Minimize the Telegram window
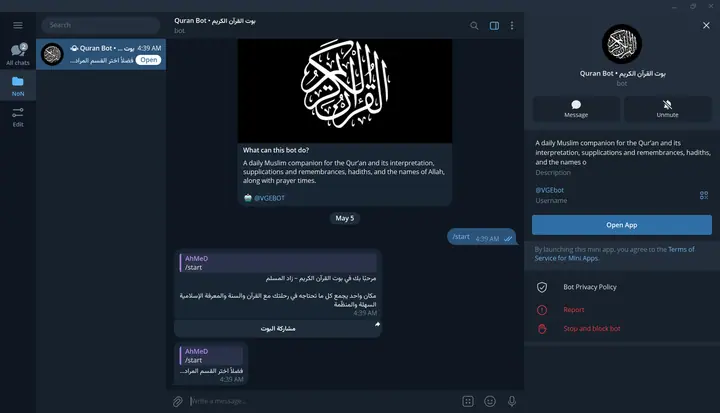720x413 pixels. point(674,6)
